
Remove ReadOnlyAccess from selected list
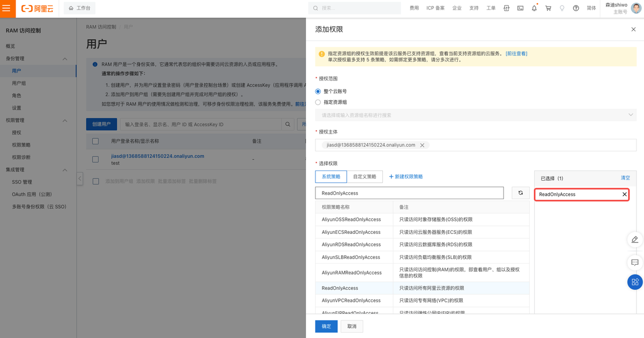pos(625,194)
